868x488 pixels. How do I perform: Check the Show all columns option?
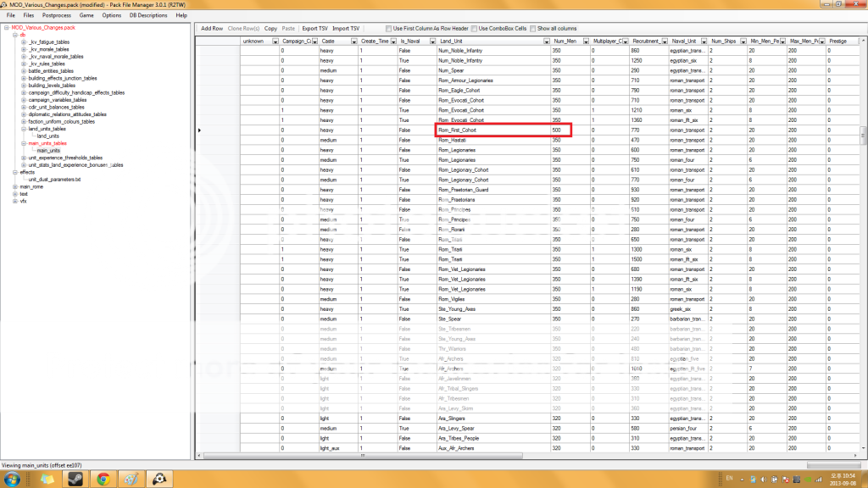[x=532, y=29]
